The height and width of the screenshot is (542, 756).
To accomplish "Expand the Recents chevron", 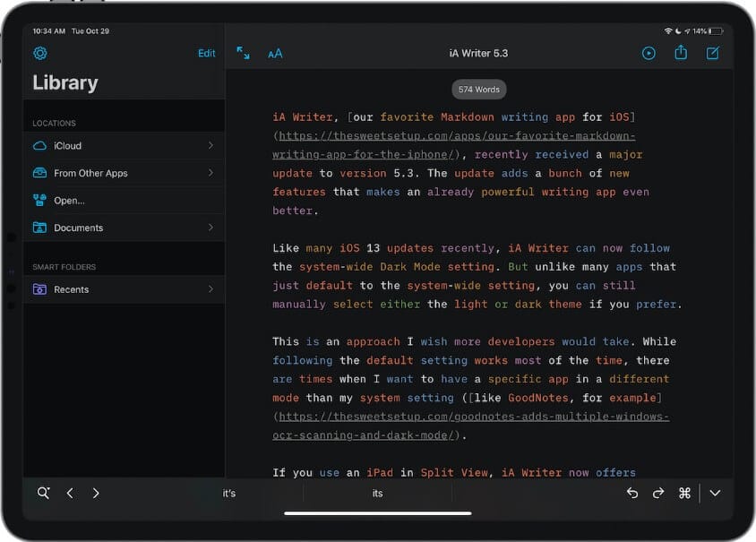I will (x=210, y=288).
